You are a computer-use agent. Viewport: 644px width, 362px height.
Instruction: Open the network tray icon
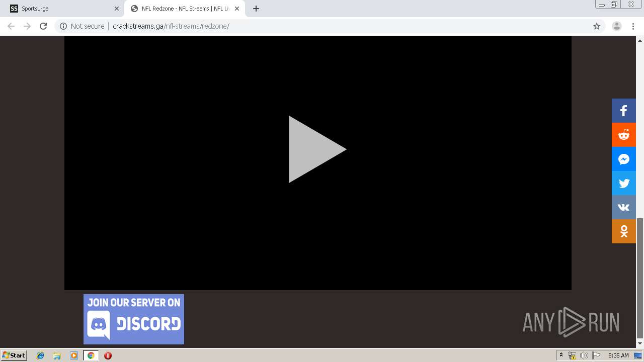572,355
